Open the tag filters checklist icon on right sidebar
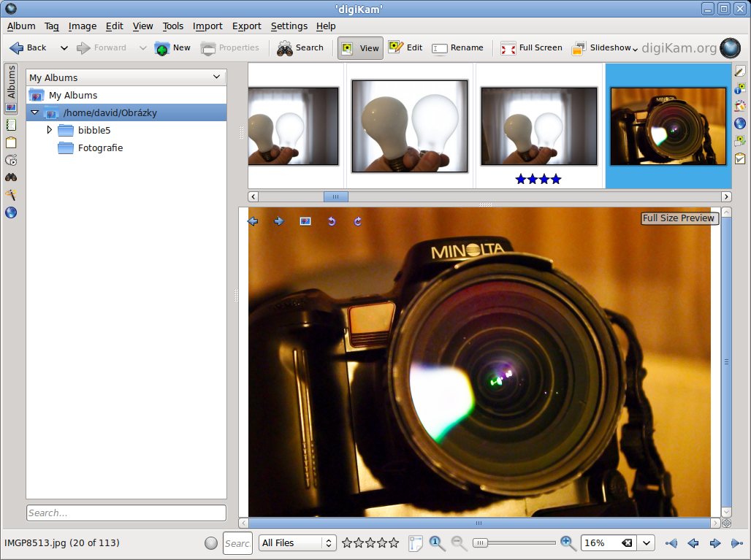Image resolution: width=751 pixels, height=560 pixels. [740, 158]
